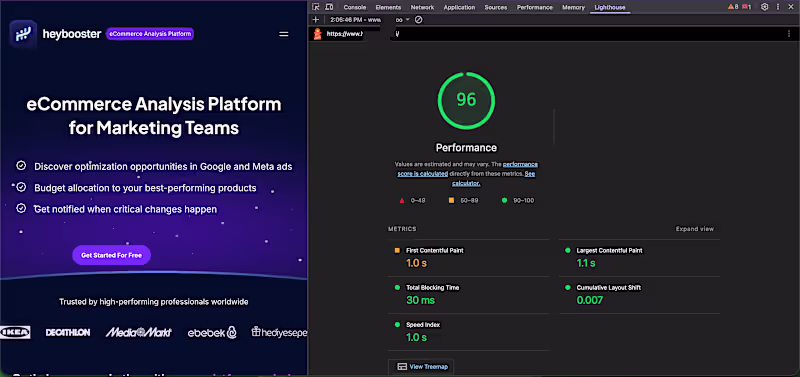Image resolution: width=800 pixels, height=377 pixels.
Task: Switch to the Console tab
Action: 355,7
